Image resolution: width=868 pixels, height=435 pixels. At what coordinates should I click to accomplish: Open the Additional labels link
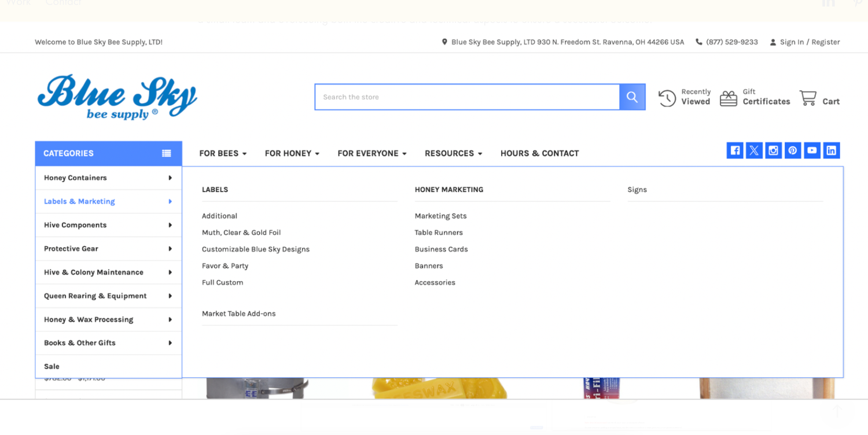click(x=219, y=216)
